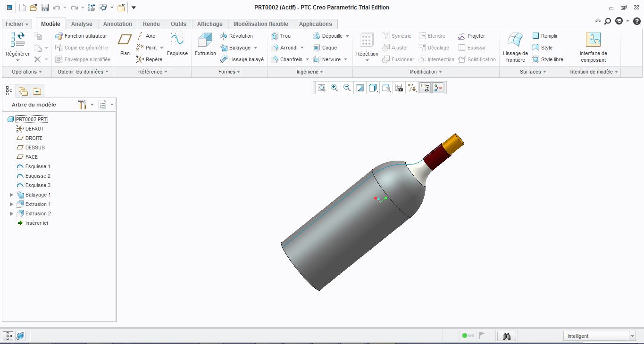Switch to the Analyse ribbon tab
The width and height of the screenshot is (644, 344).
click(x=82, y=24)
